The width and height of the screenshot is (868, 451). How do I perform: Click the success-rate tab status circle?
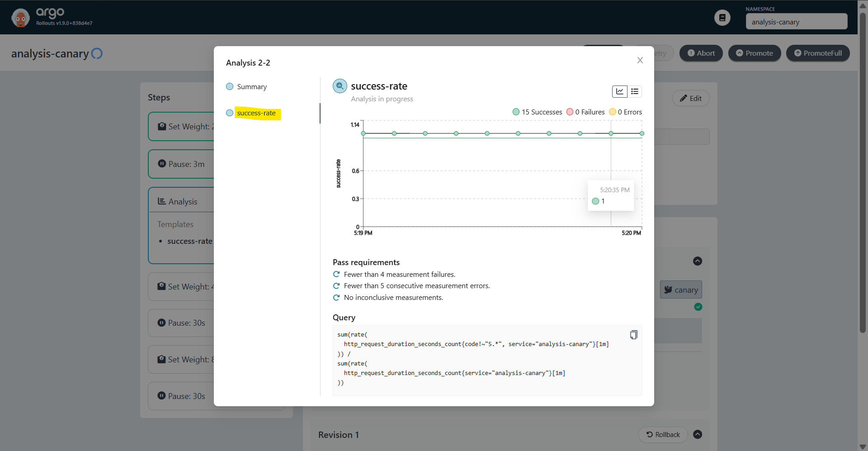click(x=230, y=113)
